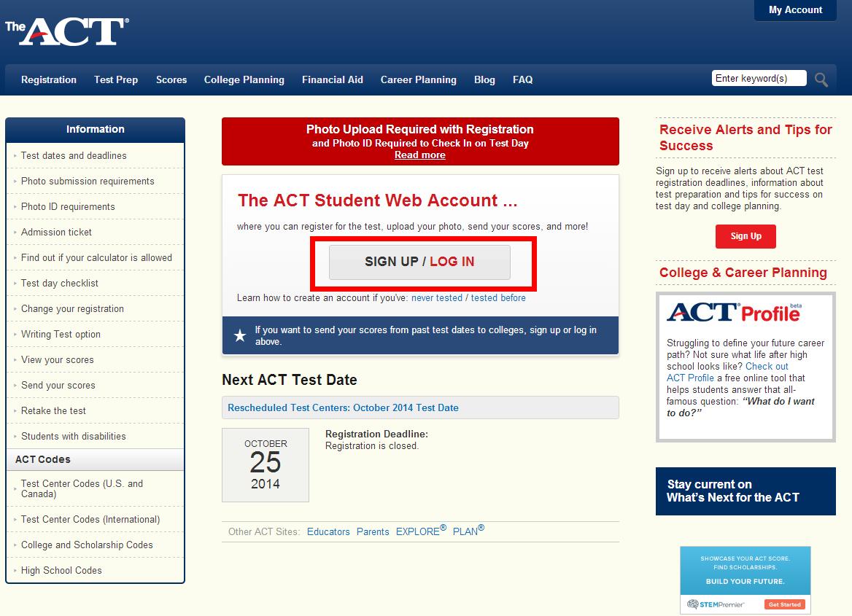
Task: Open College Planning in the nav bar
Action: pyautogui.click(x=244, y=80)
